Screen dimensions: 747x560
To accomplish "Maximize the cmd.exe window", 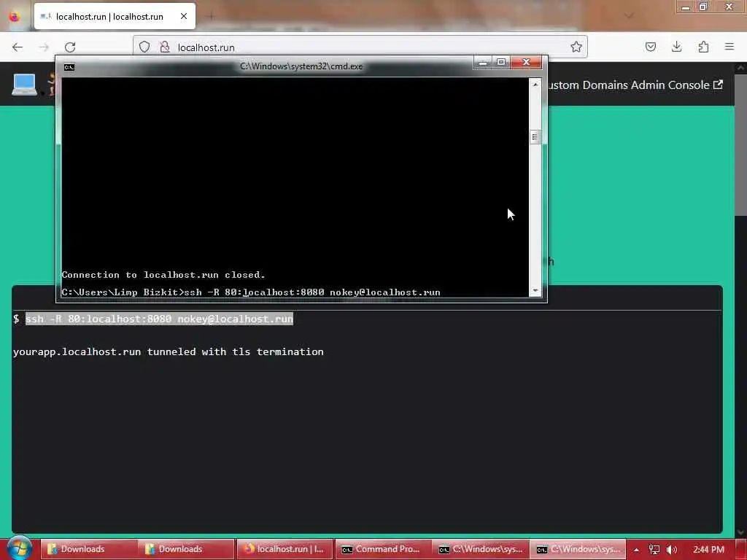I will (501, 63).
